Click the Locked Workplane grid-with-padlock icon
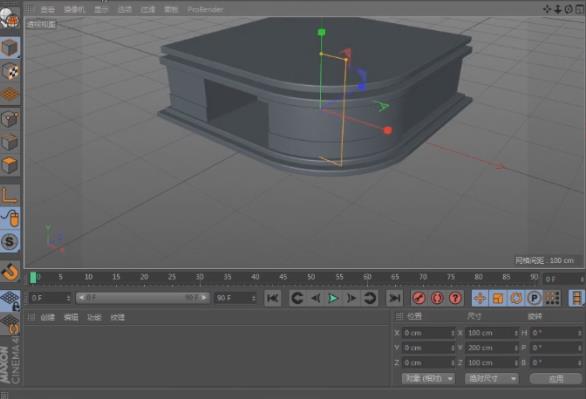 pos(10,300)
